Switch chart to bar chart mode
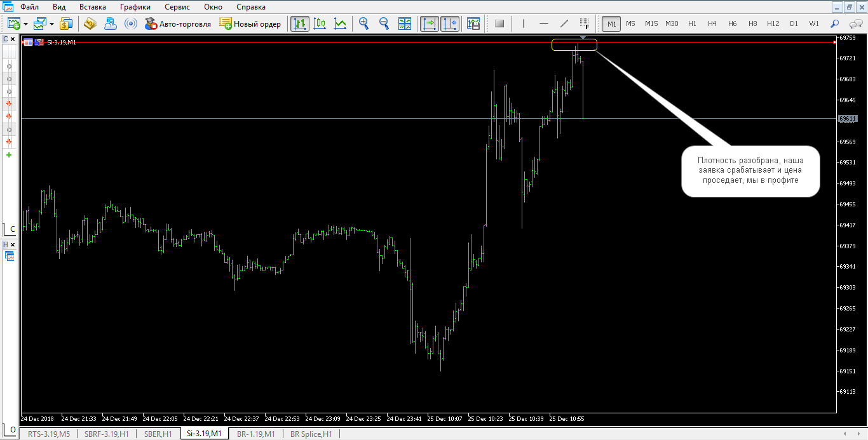 [x=300, y=23]
